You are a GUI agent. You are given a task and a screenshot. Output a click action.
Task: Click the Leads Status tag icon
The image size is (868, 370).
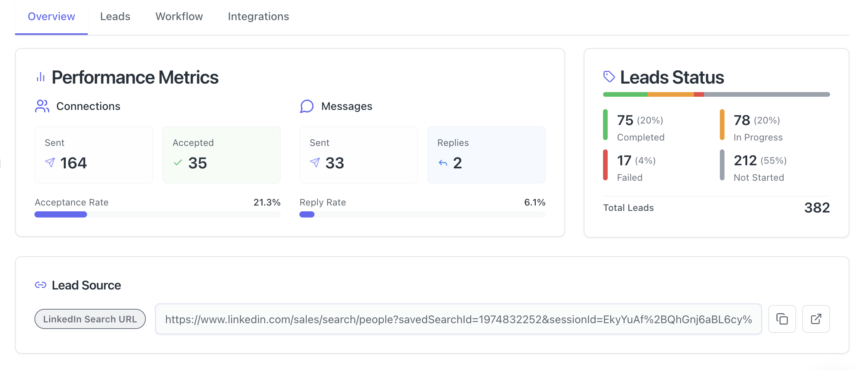(609, 77)
